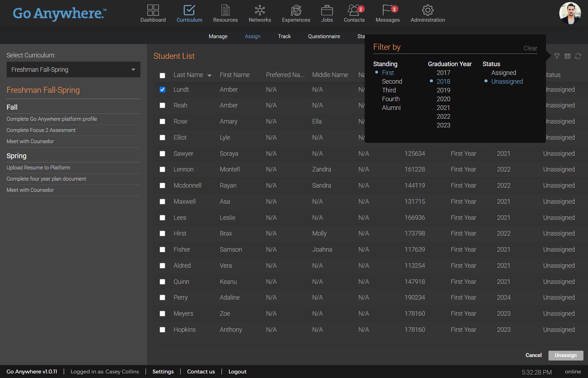Click Clear in the Filter by panel
588x378 pixels.
[530, 48]
